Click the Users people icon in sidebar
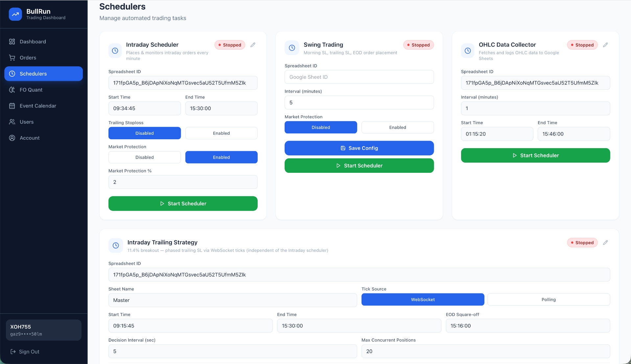The width and height of the screenshot is (631, 364). pos(12,122)
